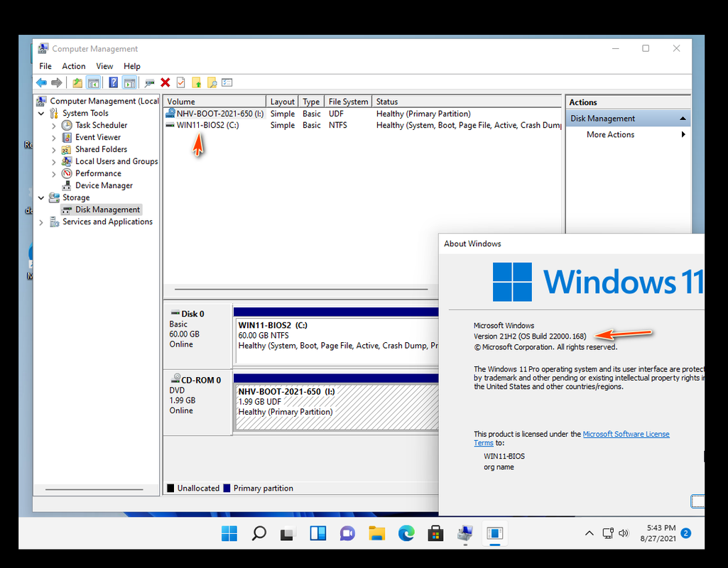Click the volume list horizontal scrollbar
This screenshot has width=728, height=568.
[301, 290]
